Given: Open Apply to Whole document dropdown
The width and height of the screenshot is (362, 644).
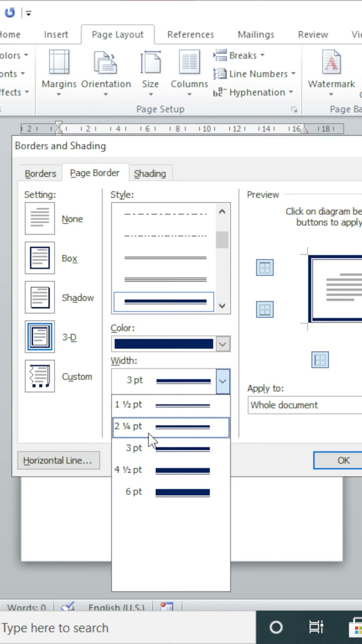Looking at the screenshot, I should (x=305, y=405).
